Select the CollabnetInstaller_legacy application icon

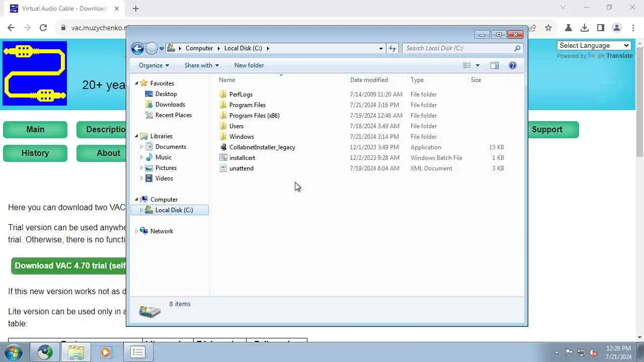click(x=223, y=147)
